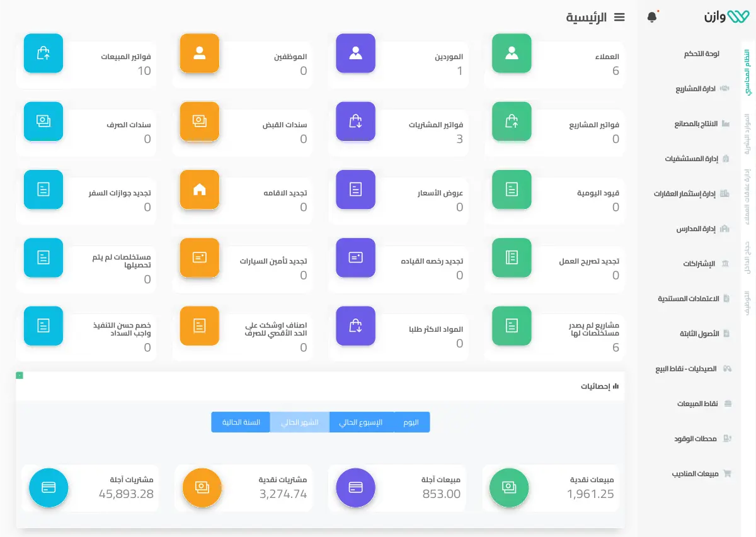Click the customers (العملاء) card icon
756x537 pixels.
click(512, 54)
